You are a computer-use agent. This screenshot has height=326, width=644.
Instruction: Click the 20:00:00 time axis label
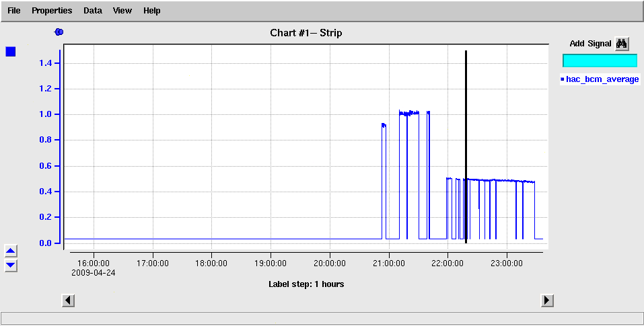[330, 263]
